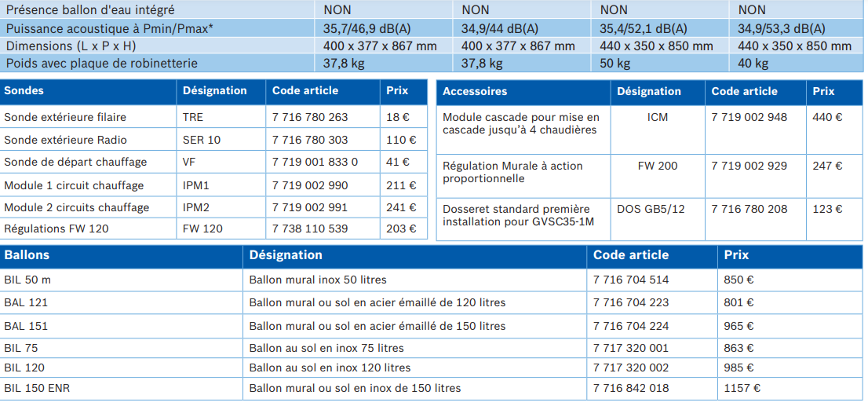Click the 241 € price
868x406 pixels.
401,207
